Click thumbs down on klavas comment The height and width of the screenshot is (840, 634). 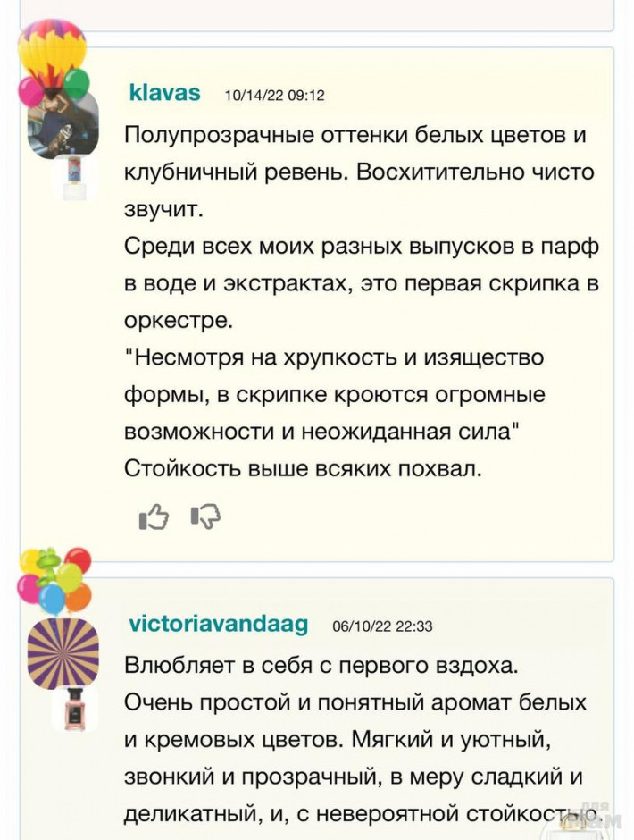pyautogui.click(x=205, y=517)
